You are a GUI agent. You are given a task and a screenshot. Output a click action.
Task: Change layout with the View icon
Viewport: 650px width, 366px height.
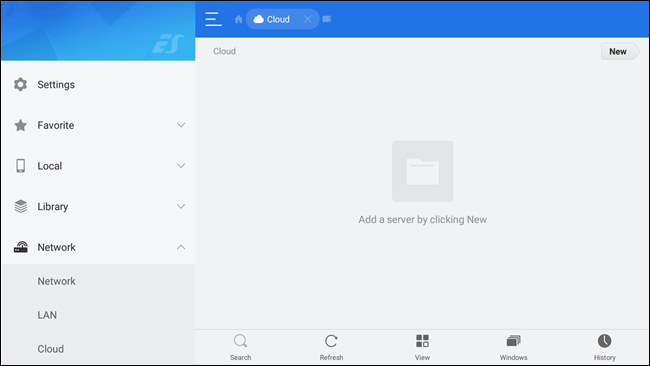click(422, 341)
